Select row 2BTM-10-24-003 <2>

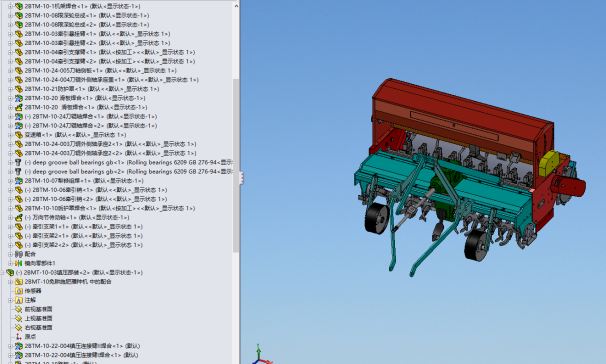(x=110, y=153)
